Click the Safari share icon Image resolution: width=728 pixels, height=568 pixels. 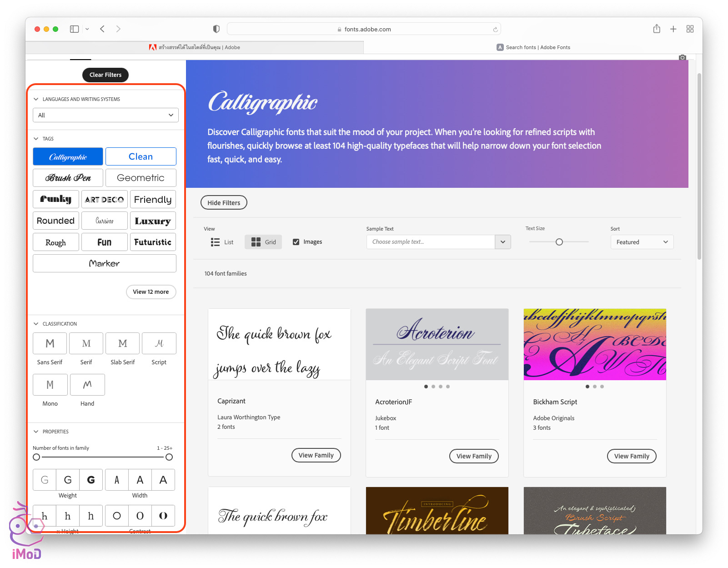(657, 29)
